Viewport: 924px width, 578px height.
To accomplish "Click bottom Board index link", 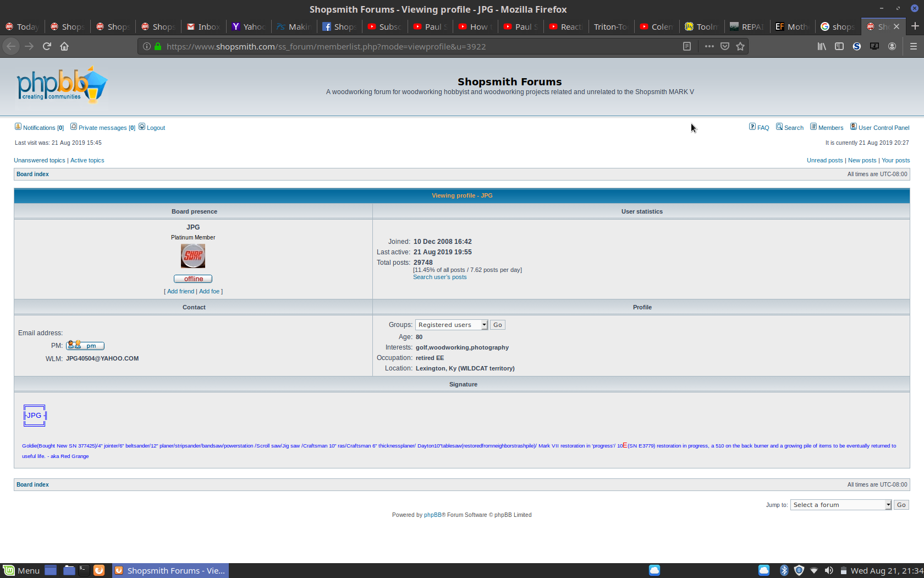I will pyautogui.click(x=32, y=484).
